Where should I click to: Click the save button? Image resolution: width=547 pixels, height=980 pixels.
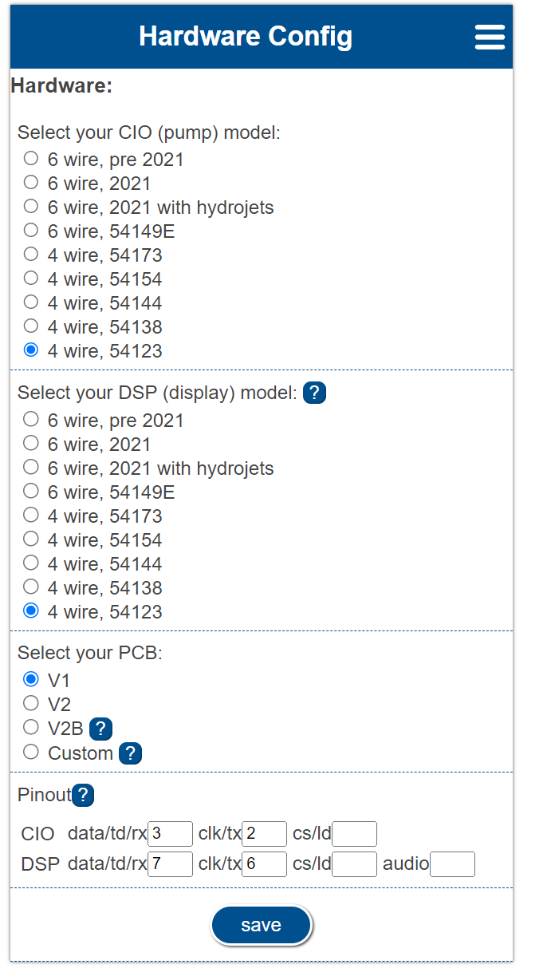point(262,924)
